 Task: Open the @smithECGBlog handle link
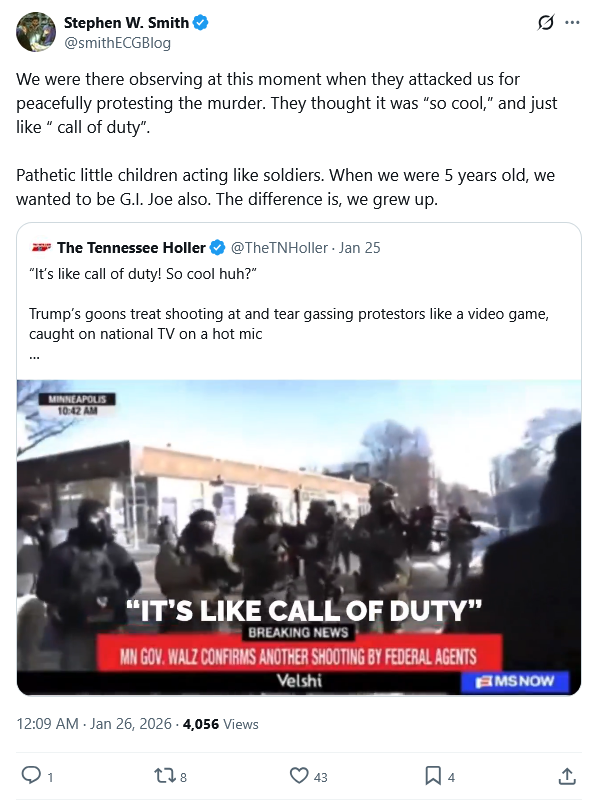(117, 43)
